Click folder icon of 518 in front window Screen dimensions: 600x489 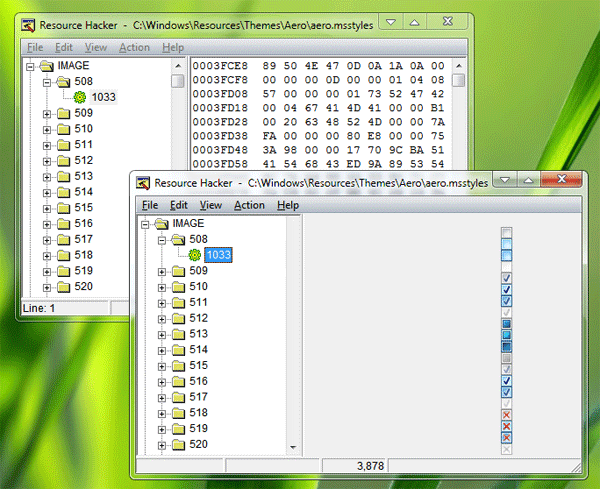[178, 413]
